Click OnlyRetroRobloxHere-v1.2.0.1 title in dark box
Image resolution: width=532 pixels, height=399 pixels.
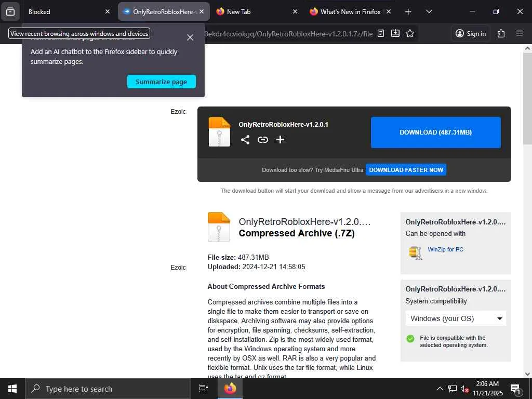pos(283,125)
